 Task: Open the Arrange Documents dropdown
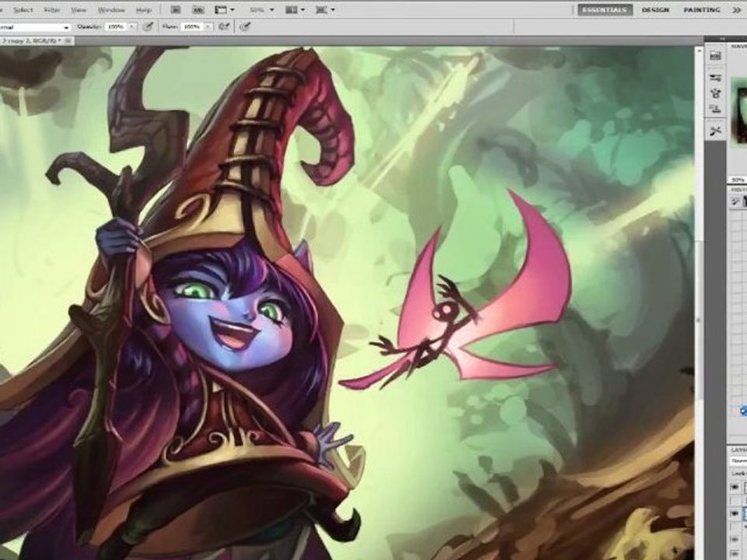coord(295,9)
